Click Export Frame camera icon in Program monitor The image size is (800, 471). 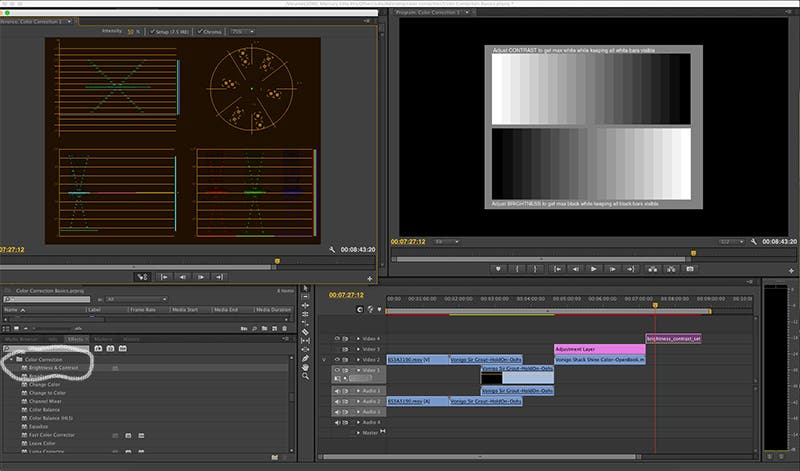(690, 269)
